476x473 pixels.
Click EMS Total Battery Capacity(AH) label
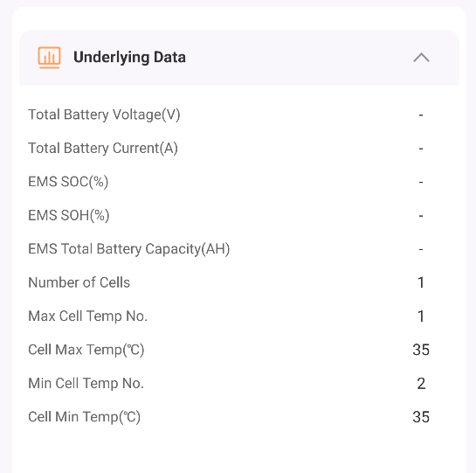coord(129,249)
